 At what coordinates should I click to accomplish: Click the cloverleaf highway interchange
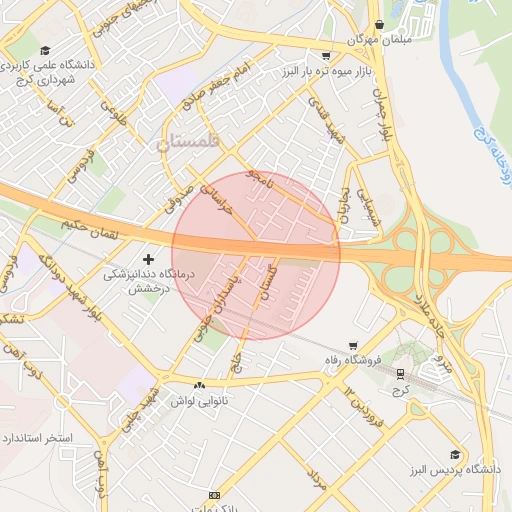click(x=423, y=257)
